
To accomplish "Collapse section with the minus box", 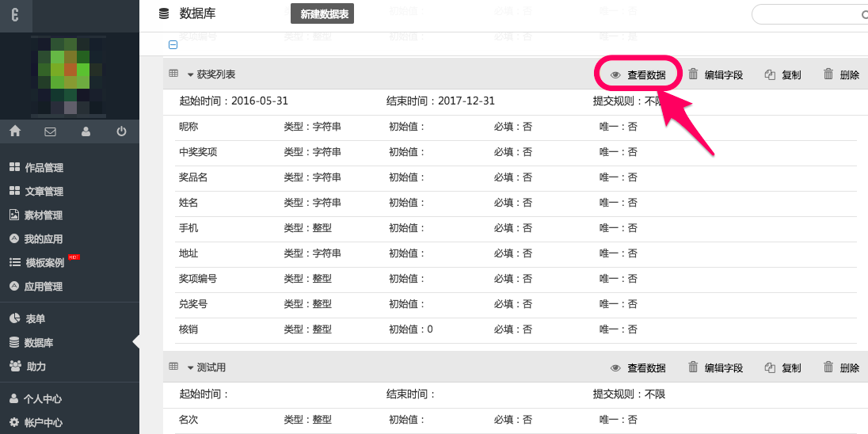I will [173, 45].
